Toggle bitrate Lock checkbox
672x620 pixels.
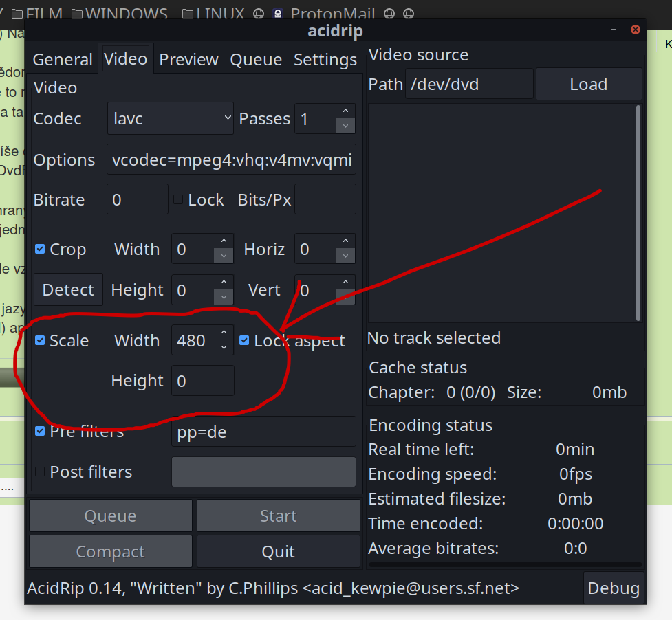(x=178, y=200)
